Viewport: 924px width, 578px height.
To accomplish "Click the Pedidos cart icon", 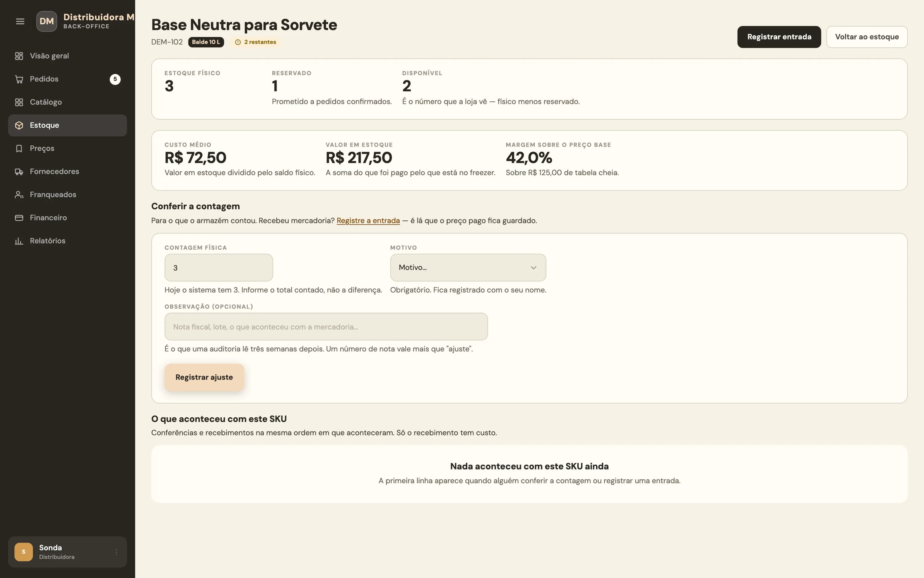I will [x=19, y=79].
